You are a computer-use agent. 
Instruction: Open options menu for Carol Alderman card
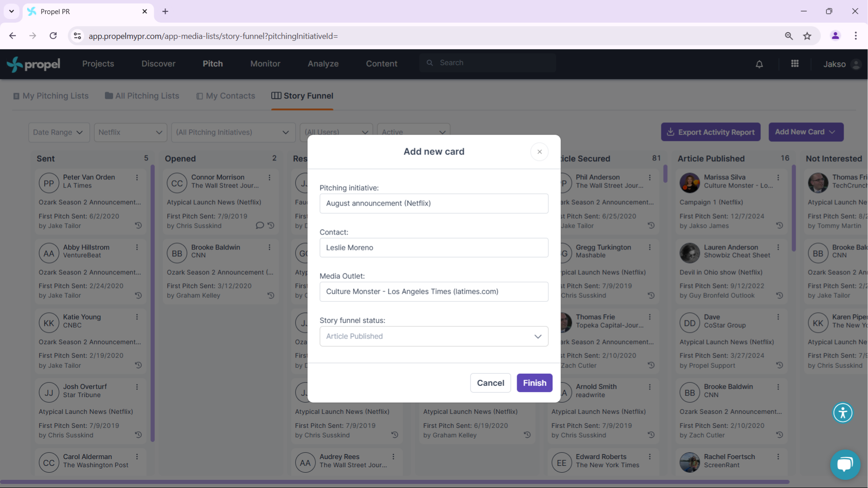tap(137, 457)
